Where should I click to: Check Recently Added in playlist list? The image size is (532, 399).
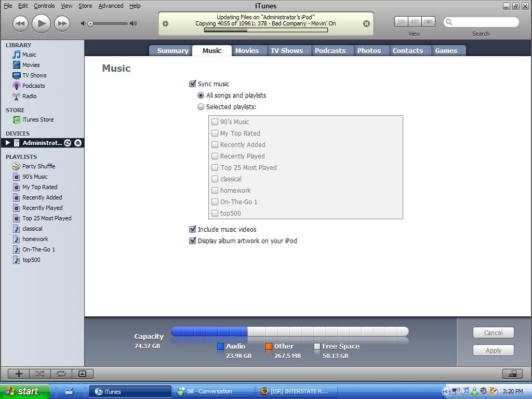pyautogui.click(x=215, y=144)
